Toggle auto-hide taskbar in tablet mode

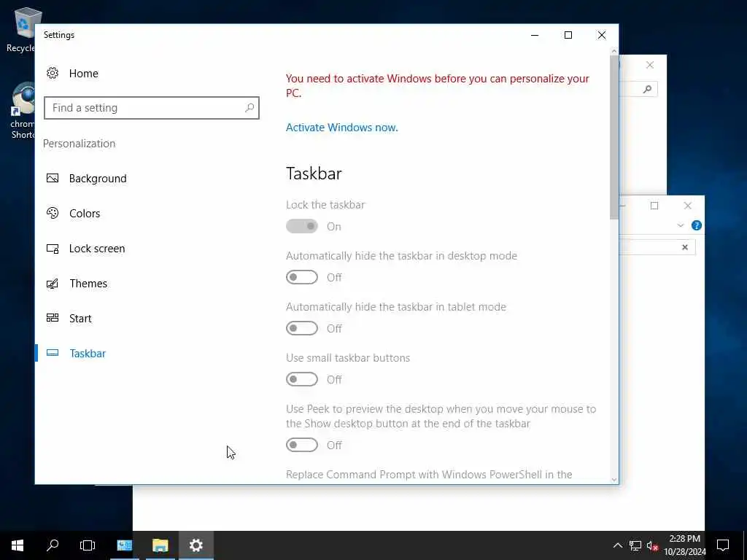(x=301, y=328)
